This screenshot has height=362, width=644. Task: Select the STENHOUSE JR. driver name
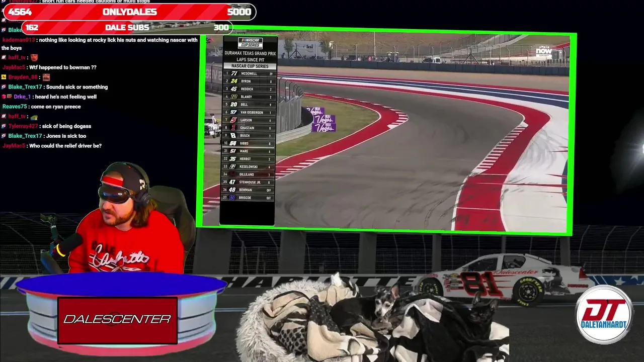pos(250,183)
